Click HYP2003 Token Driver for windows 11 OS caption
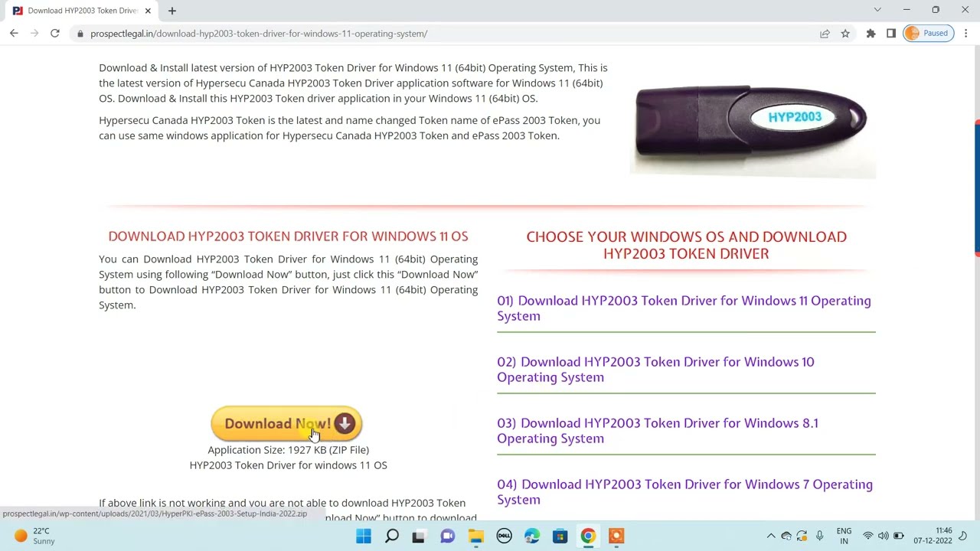Viewport: 980px width, 551px height. (x=288, y=465)
